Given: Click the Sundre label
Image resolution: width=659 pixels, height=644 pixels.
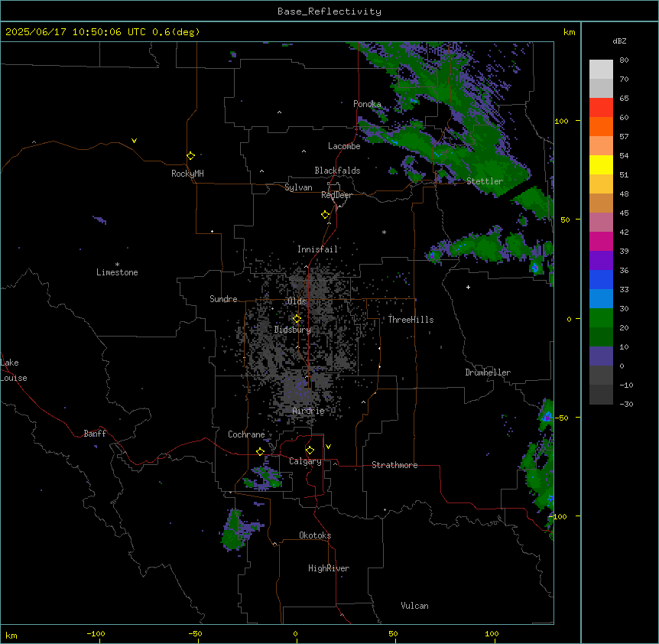Looking at the screenshot, I should tap(223, 299).
